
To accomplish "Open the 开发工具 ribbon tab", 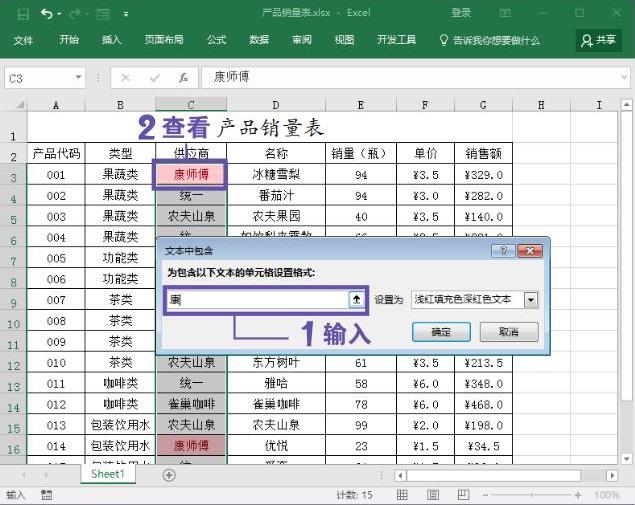I will tap(396, 40).
